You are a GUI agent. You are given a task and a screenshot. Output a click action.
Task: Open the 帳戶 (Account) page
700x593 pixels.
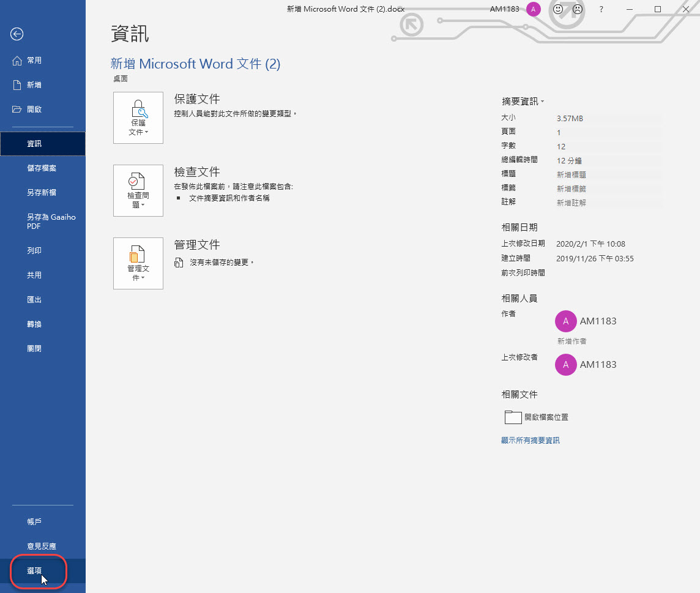[43, 521]
